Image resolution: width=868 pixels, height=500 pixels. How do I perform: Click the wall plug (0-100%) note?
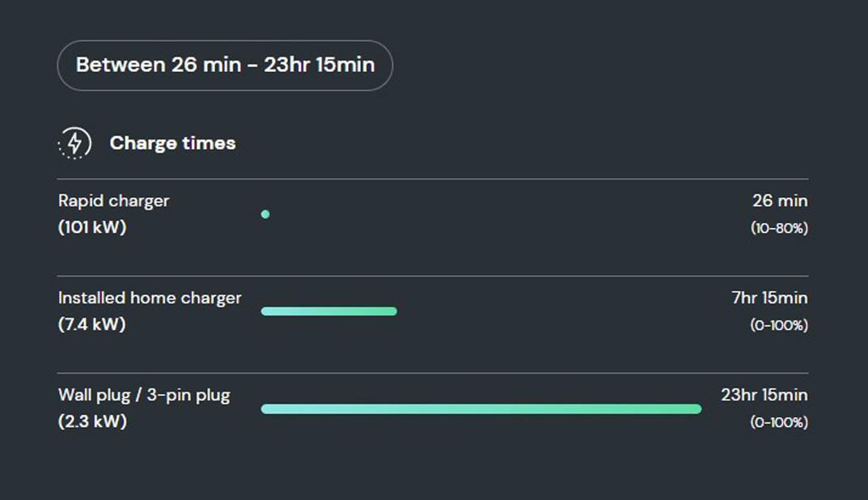(779, 422)
